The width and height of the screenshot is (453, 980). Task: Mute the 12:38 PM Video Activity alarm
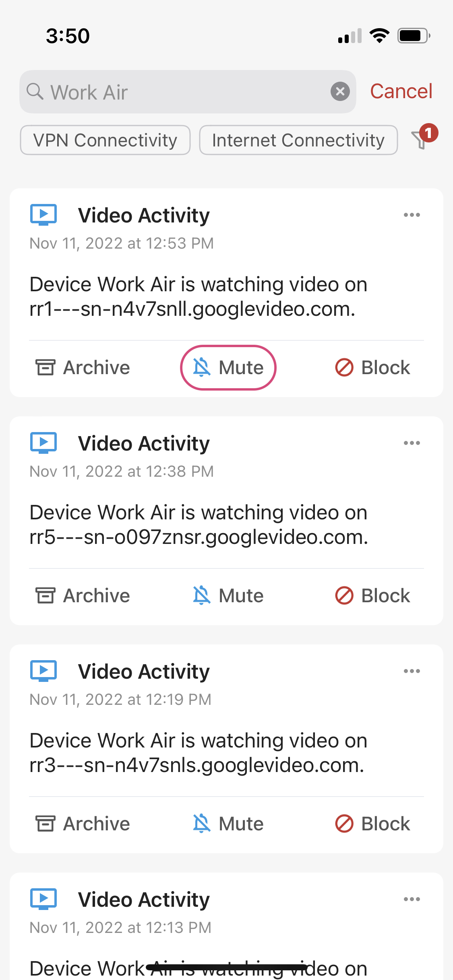(x=228, y=595)
